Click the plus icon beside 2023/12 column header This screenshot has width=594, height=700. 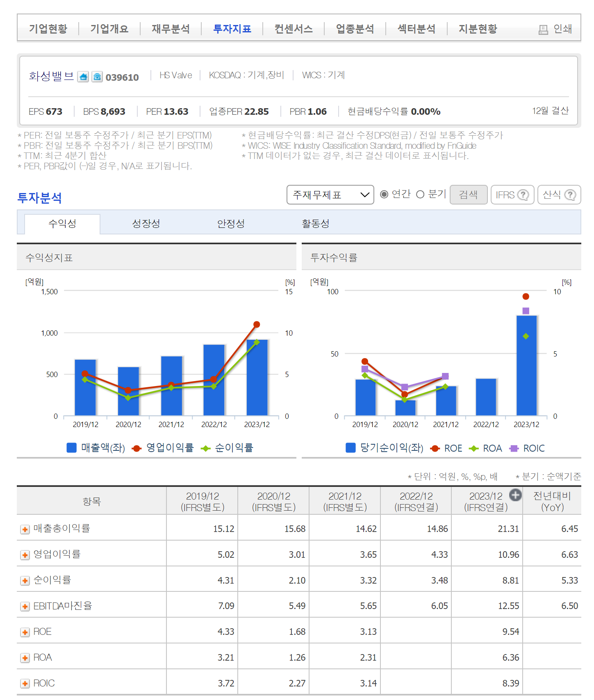click(515, 495)
